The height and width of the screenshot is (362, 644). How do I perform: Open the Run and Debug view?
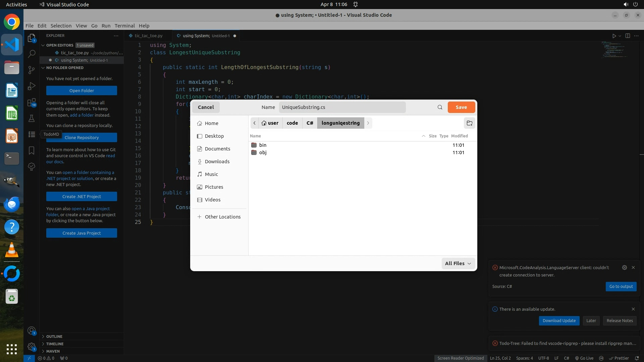32,86
